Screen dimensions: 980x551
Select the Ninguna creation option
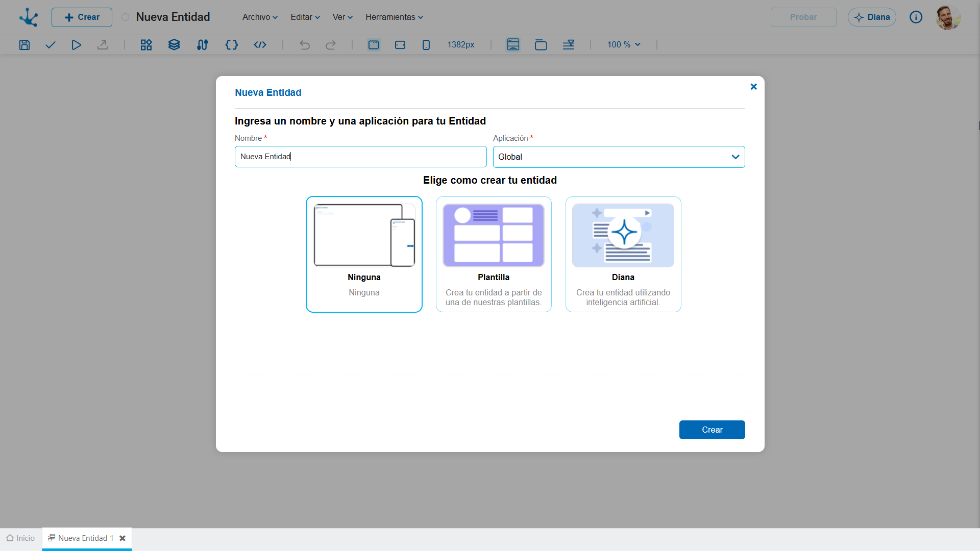[364, 254]
